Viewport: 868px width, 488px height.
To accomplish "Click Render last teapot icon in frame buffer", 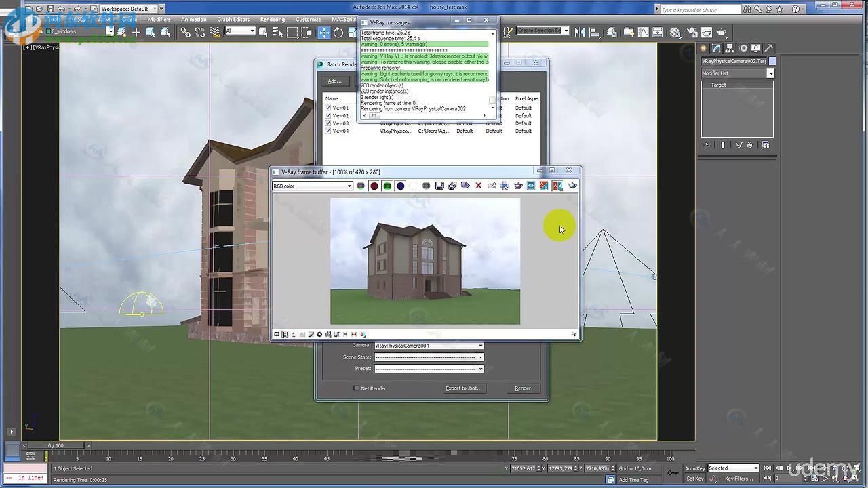I will (572, 186).
